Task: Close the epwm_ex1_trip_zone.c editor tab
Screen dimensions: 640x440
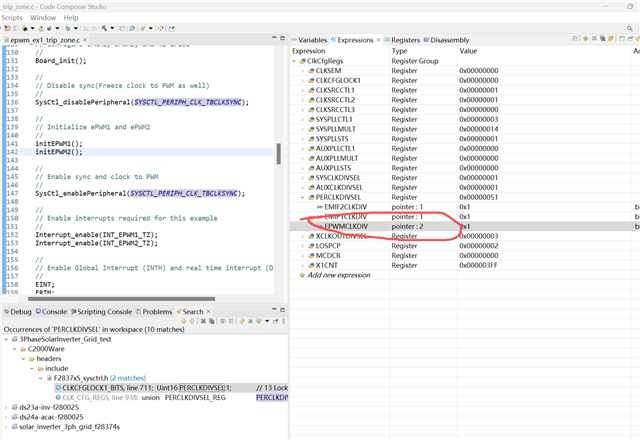Action: click(x=85, y=38)
